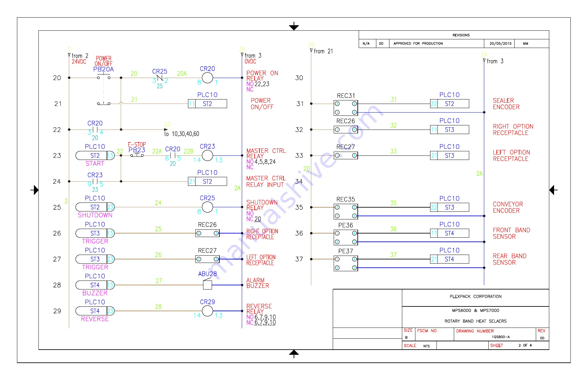Viewport: 588px width, 380px height.
Task: Click the CR29 reverse relay coil circle
Action: coord(207,311)
